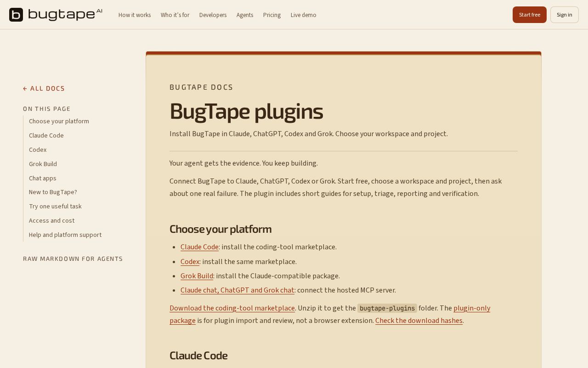Image resolution: width=588 pixels, height=368 pixels.
Task: Jump to Try one useful task
Action: coord(55,206)
